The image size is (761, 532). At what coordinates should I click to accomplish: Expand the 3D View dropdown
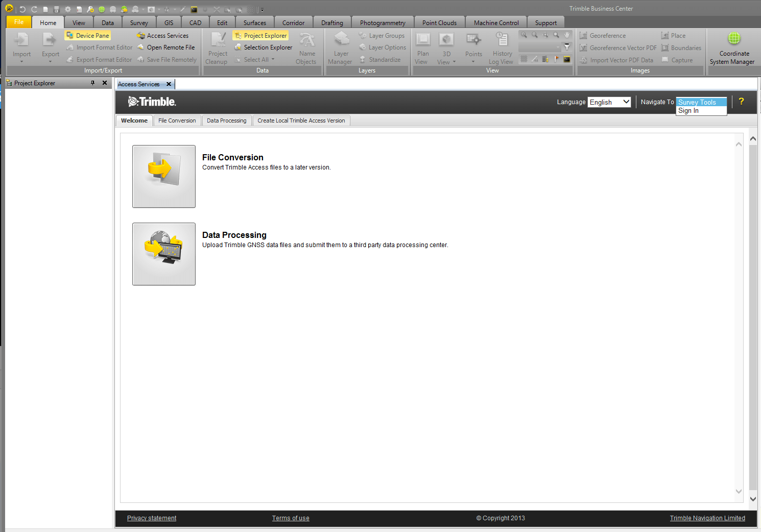point(454,62)
